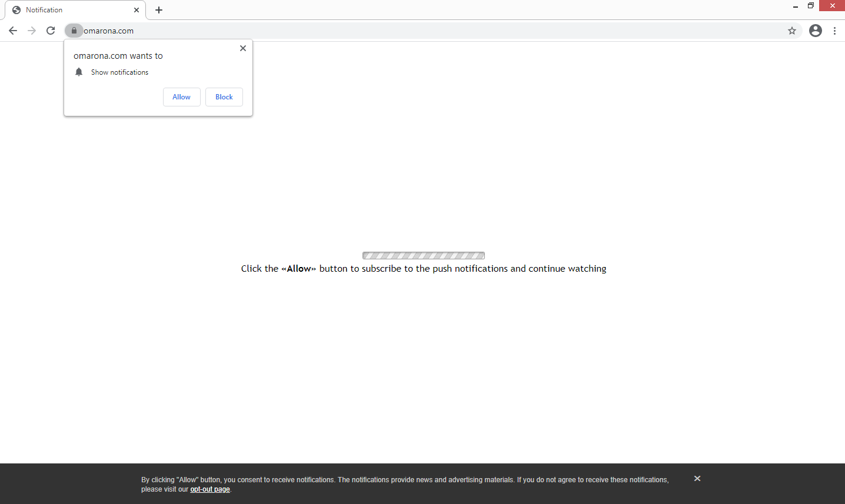Open Chrome's three-dot menu
The width and height of the screenshot is (845, 504).
(x=834, y=31)
